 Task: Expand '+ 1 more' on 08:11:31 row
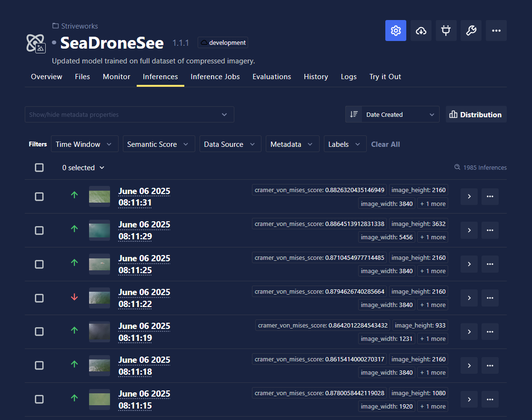tap(432, 204)
